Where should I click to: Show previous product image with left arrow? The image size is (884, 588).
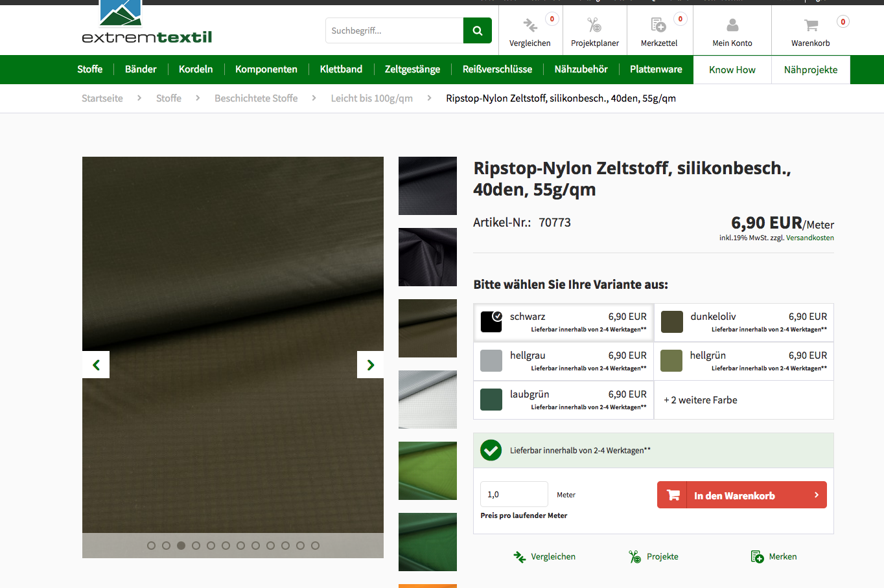click(x=96, y=365)
